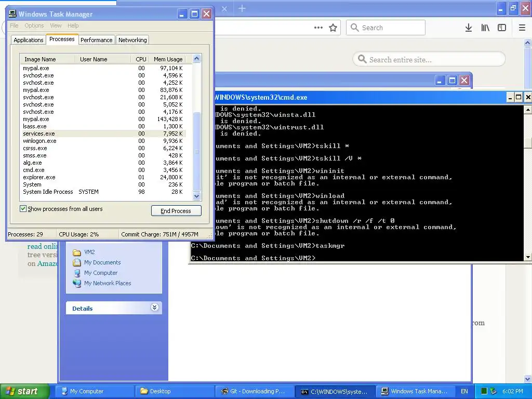Switch to Networking tab

(132, 39)
